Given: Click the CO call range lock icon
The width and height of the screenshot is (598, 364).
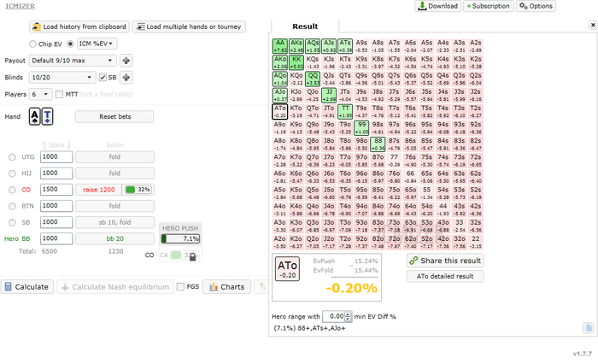Looking at the screenshot, I should pyautogui.click(x=192, y=257).
